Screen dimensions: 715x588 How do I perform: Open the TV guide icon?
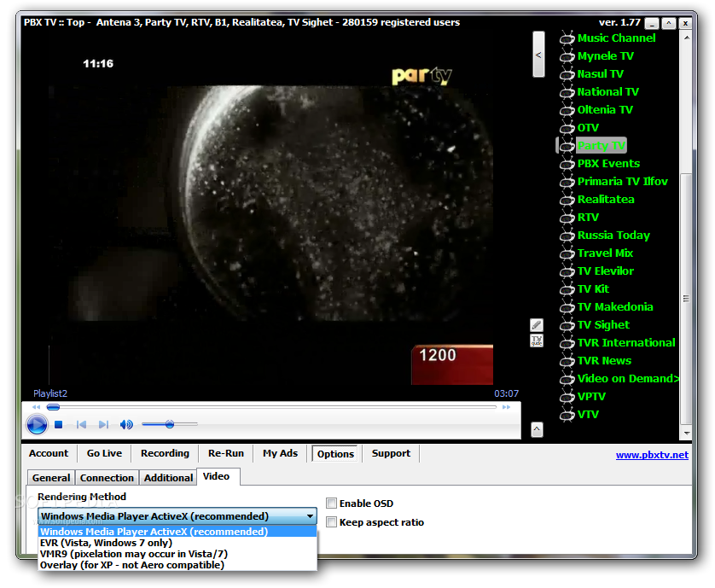[537, 341]
